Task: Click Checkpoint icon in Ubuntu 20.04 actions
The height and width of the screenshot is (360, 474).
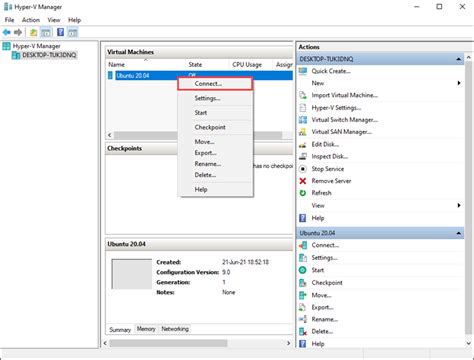Action: (x=303, y=283)
